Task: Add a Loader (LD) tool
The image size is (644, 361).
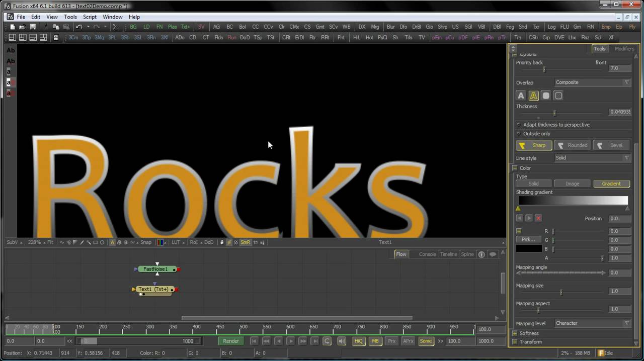Action: [146, 27]
